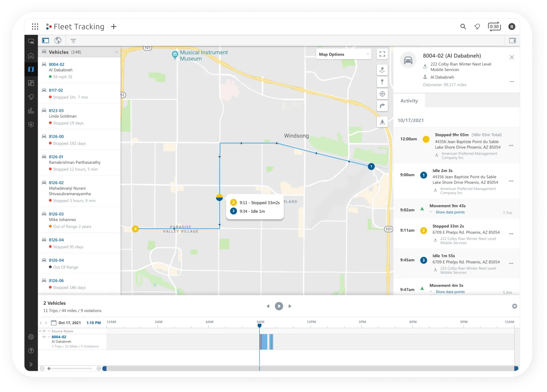This screenshot has width=547, height=392.
Task: Open the Home icon in left sidebar
Action: pyautogui.click(x=31, y=55)
